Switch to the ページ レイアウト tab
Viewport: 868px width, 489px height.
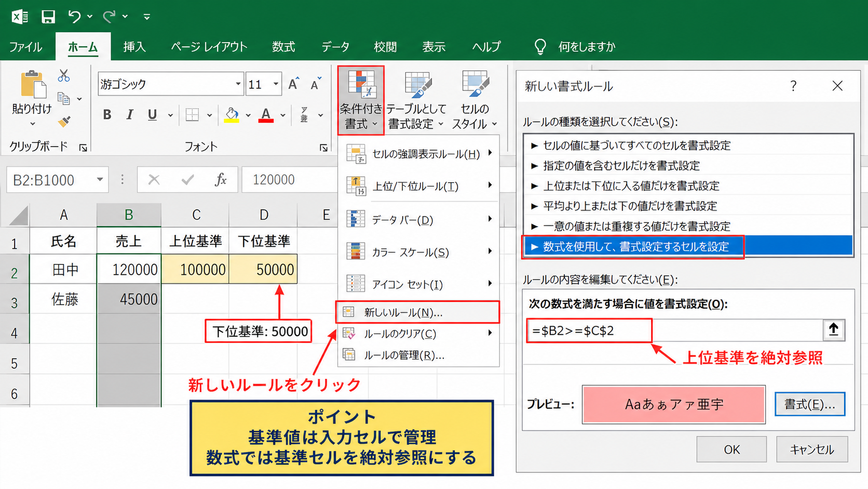209,47
